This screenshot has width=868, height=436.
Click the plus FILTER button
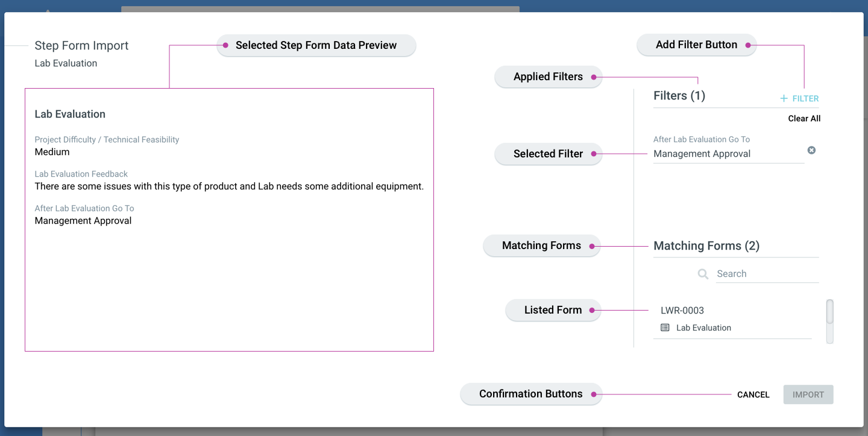click(x=799, y=98)
